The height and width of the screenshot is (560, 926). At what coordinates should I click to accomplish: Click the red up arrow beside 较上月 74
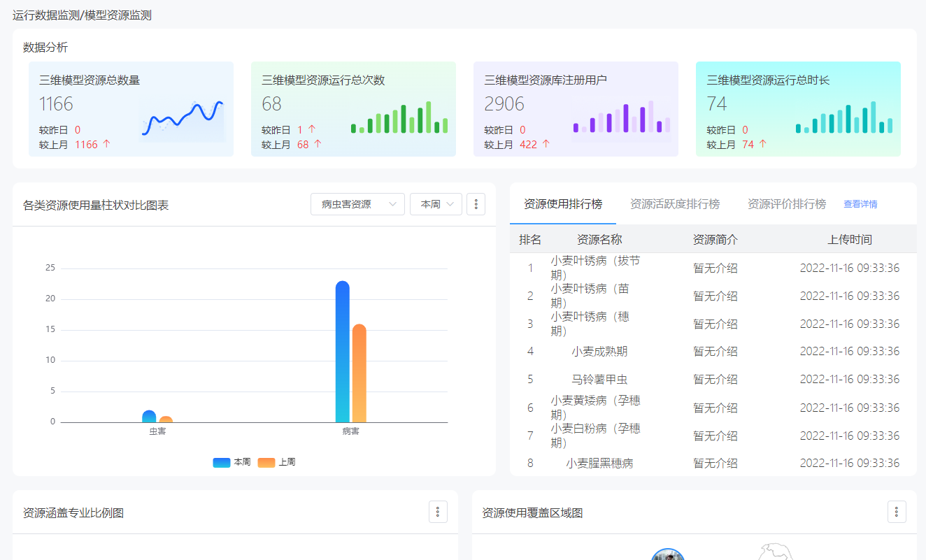763,144
